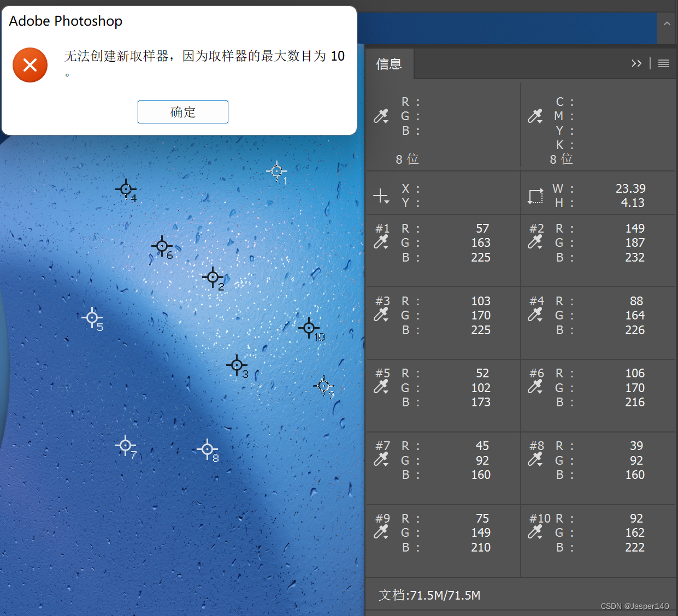The height and width of the screenshot is (616, 678).
Task: Click the 文档:71.5M/71.5M status text
Action: pos(429,595)
